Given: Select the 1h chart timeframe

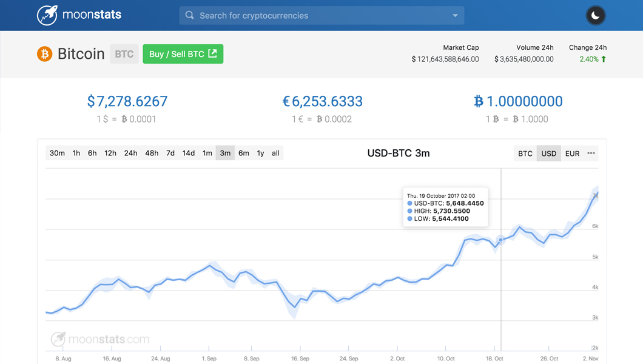Looking at the screenshot, I should (x=76, y=153).
